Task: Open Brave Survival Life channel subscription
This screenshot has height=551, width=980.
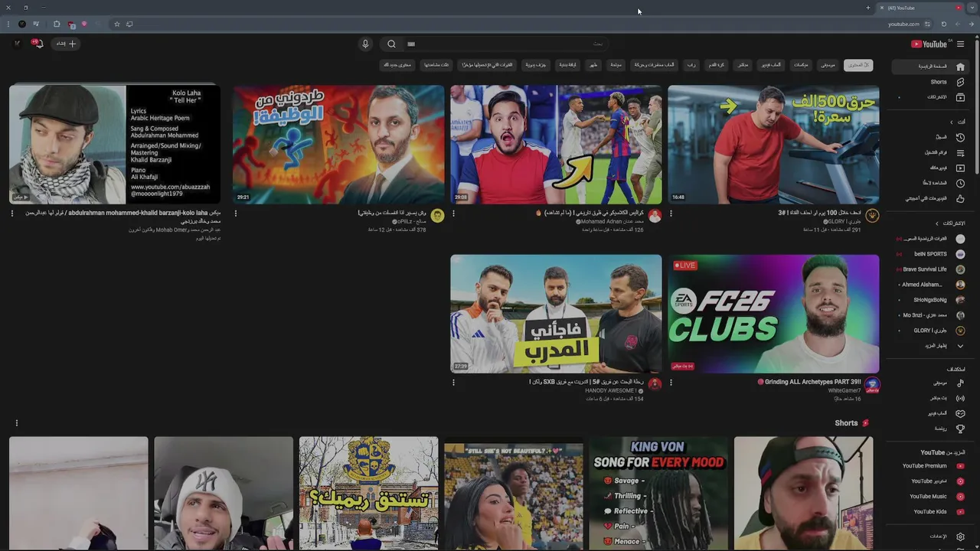Action: (932, 269)
